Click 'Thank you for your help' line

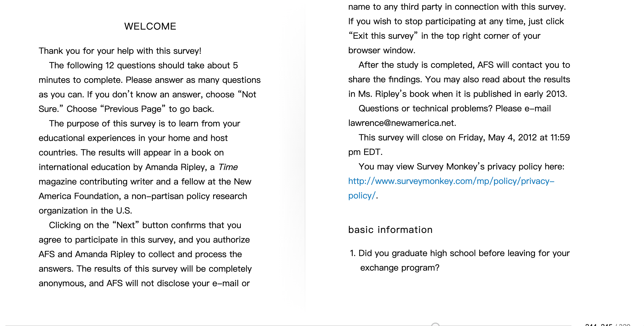pyautogui.click(x=120, y=51)
